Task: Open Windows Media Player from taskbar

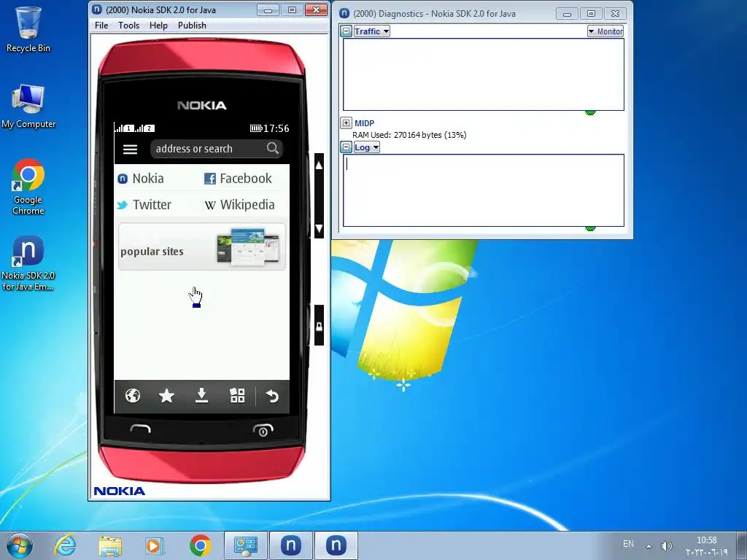Action: tap(155, 545)
